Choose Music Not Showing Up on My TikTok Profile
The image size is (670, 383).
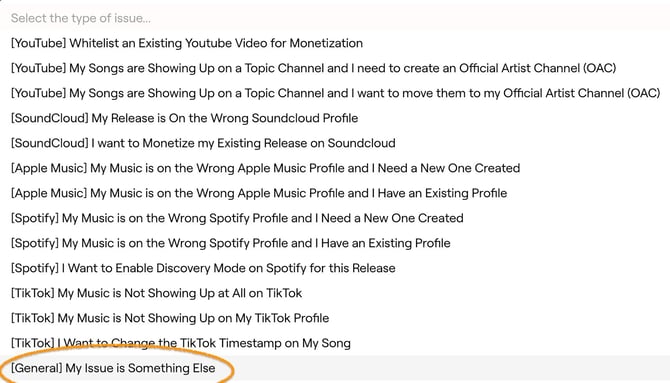tap(335, 318)
